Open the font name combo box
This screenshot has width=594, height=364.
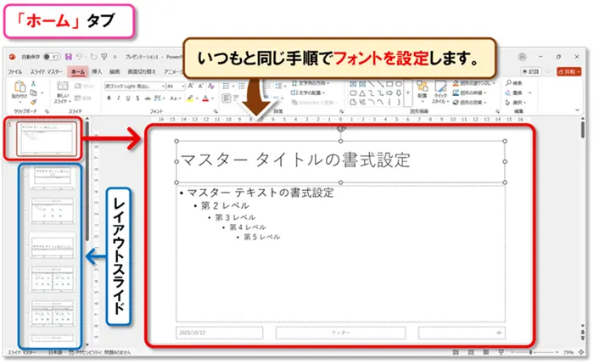(x=135, y=87)
